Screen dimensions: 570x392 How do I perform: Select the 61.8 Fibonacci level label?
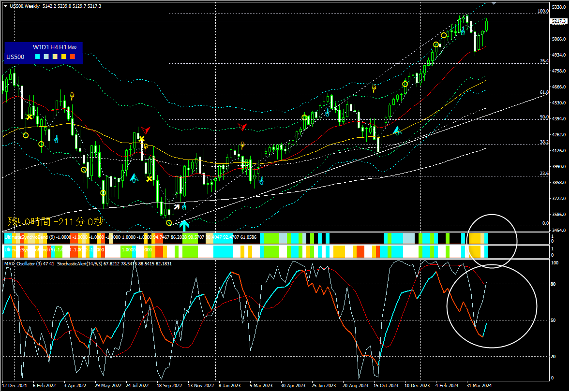coord(544,92)
